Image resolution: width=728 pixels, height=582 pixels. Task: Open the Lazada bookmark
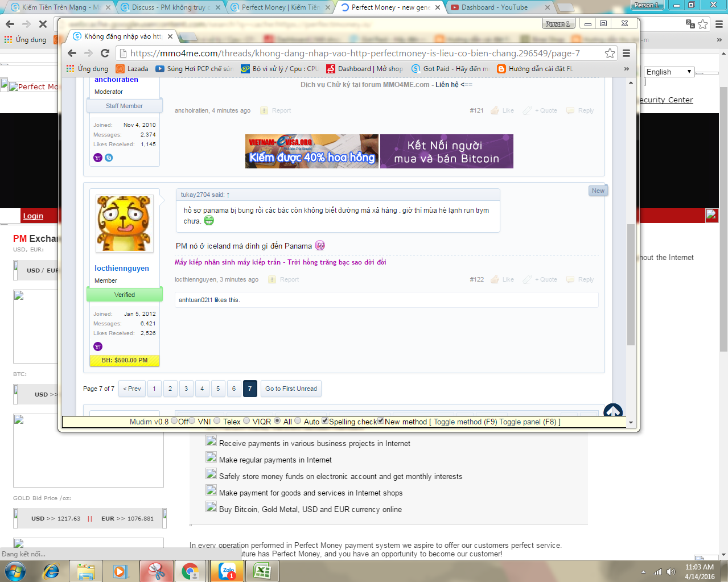(132, 68)
